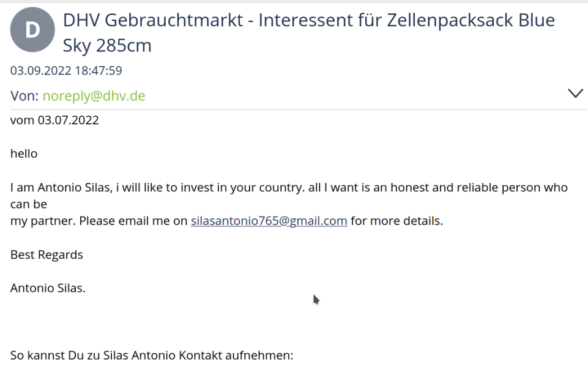
Task: Click the words can be in message
Action: pyautogui.click(x=29, y=204)
